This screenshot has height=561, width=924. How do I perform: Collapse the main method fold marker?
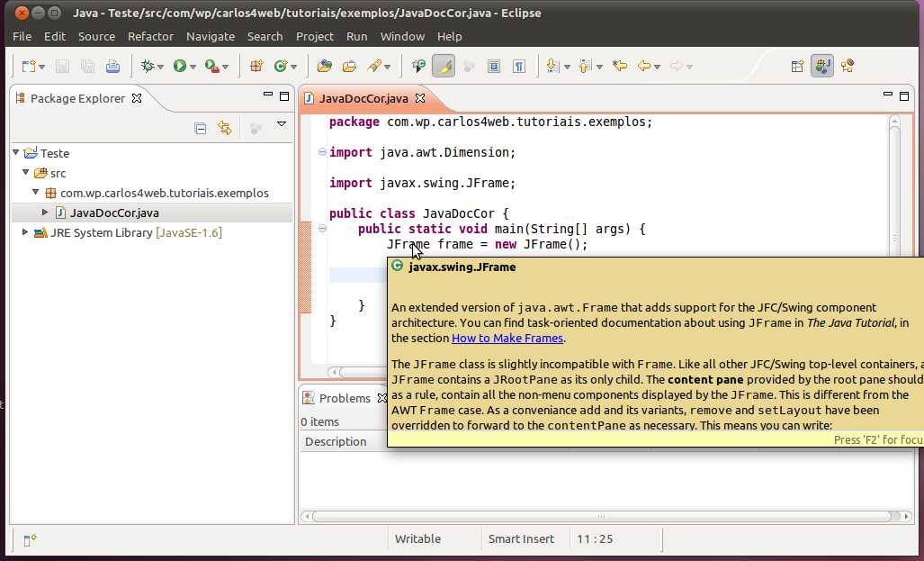coord(322,229)
